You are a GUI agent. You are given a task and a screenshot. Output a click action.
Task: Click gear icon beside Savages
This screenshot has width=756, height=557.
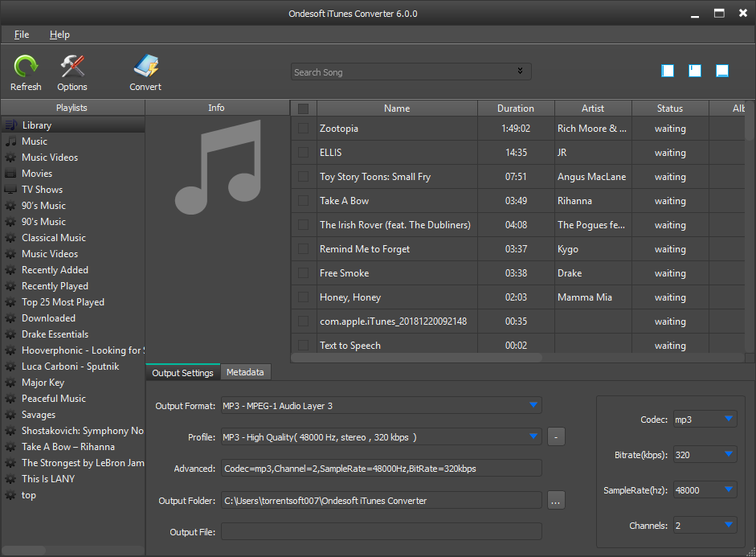point(10,415)
